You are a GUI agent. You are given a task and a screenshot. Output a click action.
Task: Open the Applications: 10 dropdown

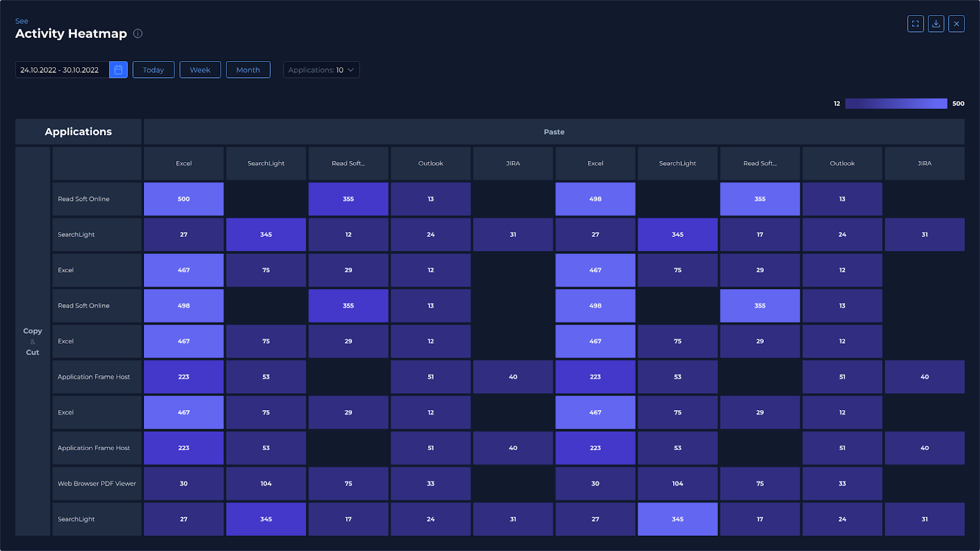point(321,70)
